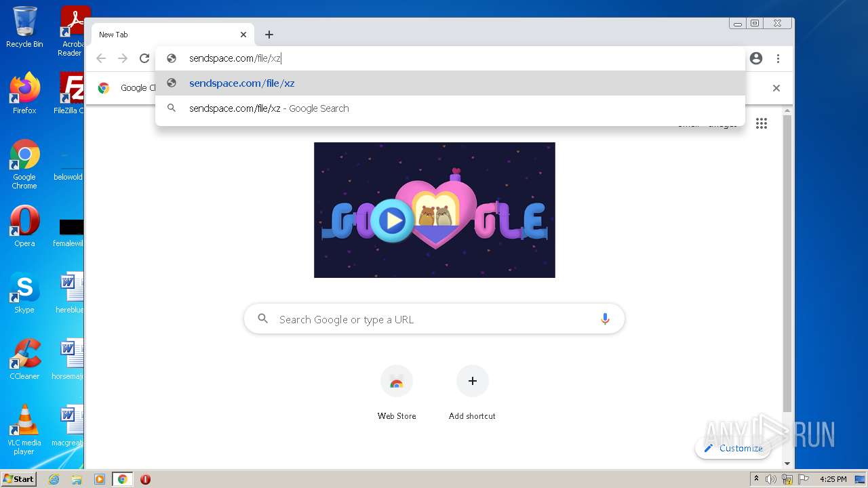Choose sendspace.com/file/xz Google Search suggestion
The width and height of the screenshot is (868, 488).
(450, 108)
